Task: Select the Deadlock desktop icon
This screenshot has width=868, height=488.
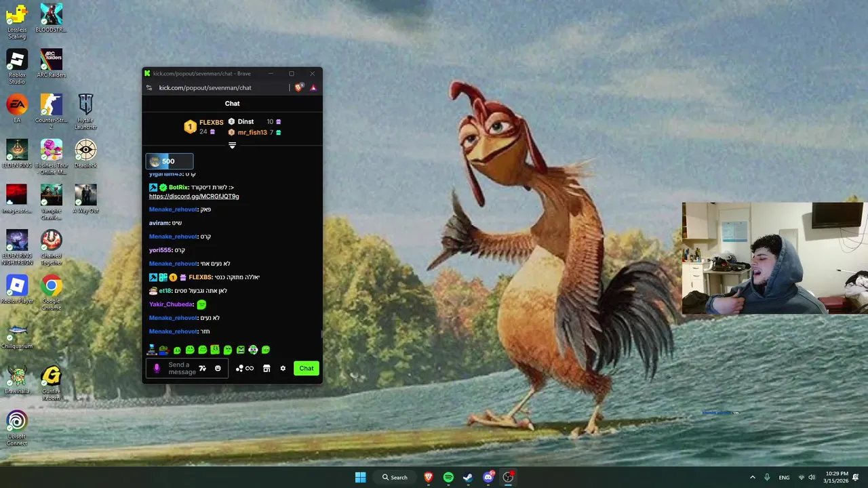Action: pyautogui.click(x=85, y=154)
